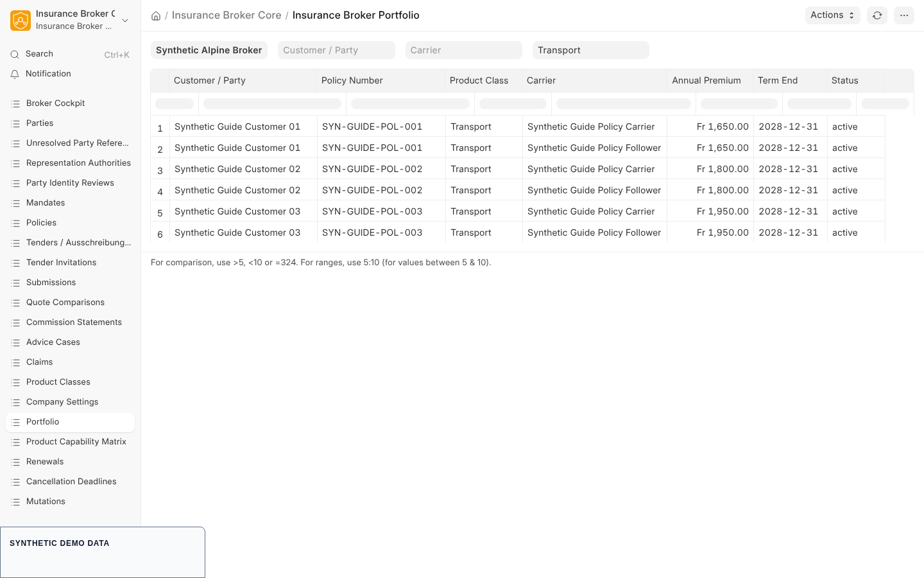Click the Policy Number column filter box
This screenshot has height=578, width=924.
[411, 103]
